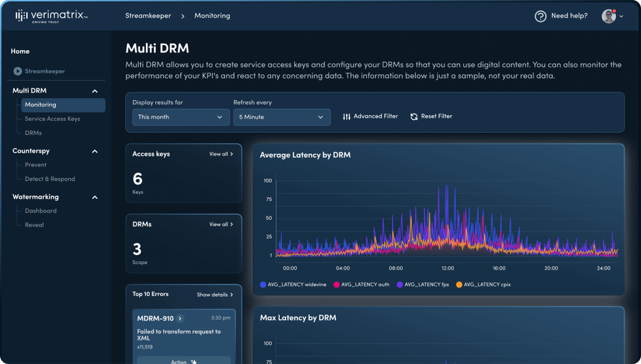Show details of Top 10 Errors
The image size is (641, 364).
coord(215,295)
